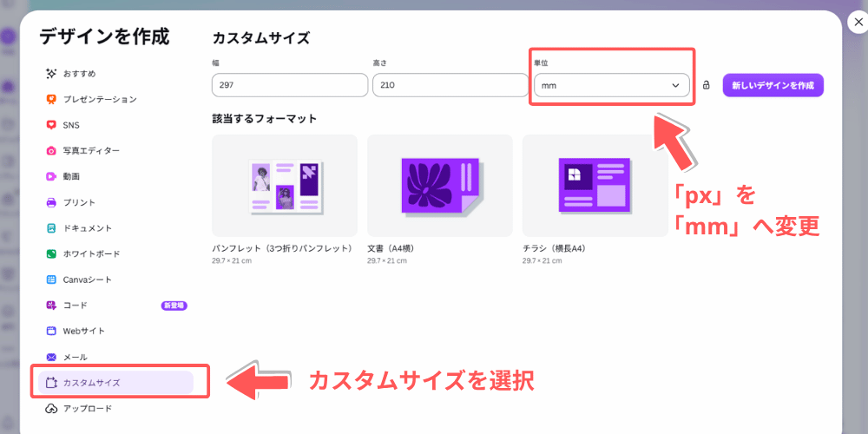Close the デザインを作成 dialog
Viewport: 868px width, 434px height.
tap(858, 23)
